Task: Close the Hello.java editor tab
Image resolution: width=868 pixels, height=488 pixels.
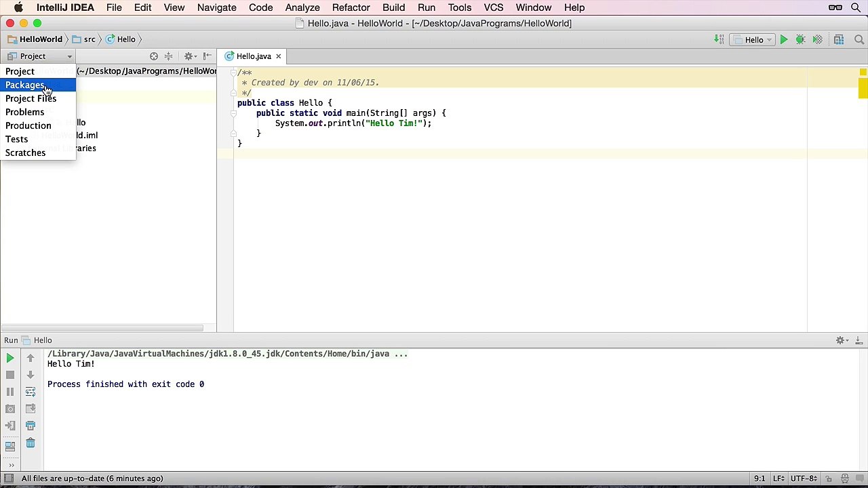Action: 278,56
